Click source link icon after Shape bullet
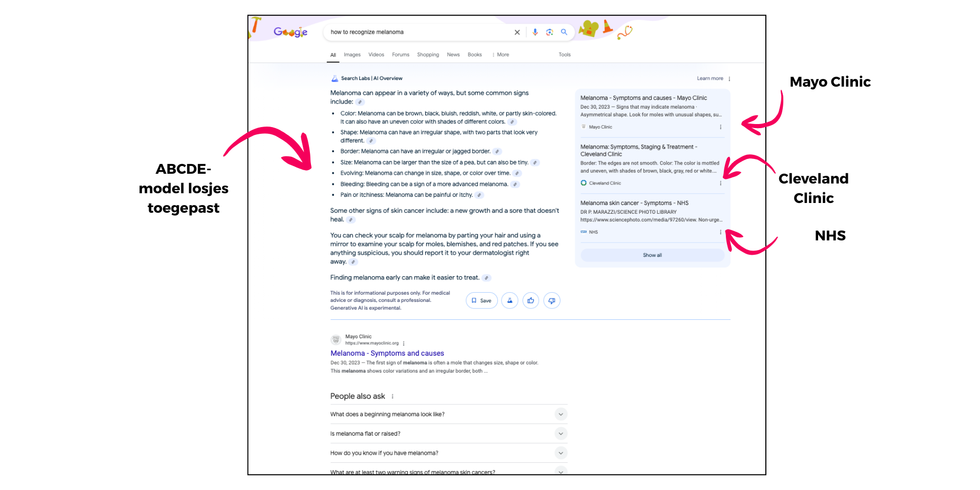Image resolution: width=980 pixels, height=490 pixels. (371, 141)
